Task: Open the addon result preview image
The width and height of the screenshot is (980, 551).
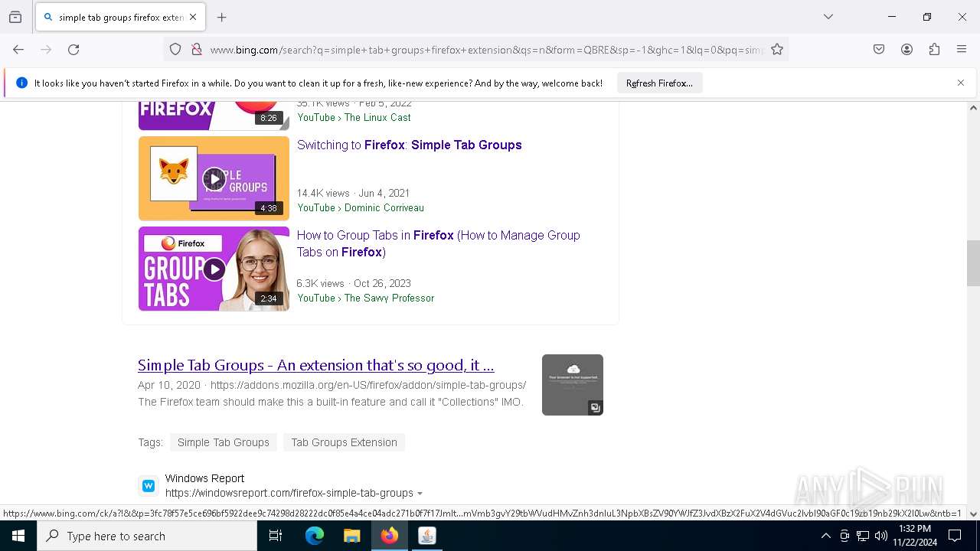Action: [573, 385]
